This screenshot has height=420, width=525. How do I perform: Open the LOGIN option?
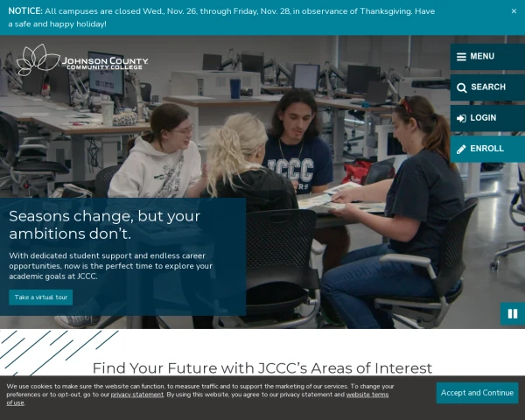point(487,118)
